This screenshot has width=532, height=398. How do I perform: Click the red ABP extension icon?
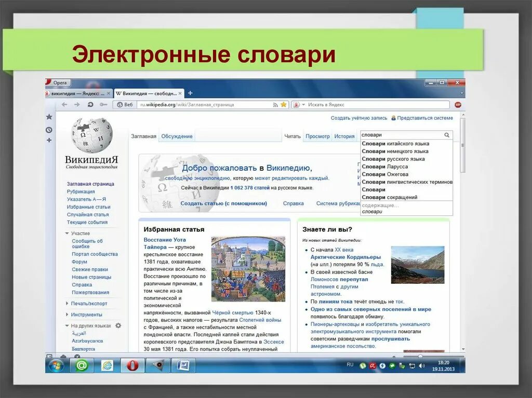(x=458, y=105)
